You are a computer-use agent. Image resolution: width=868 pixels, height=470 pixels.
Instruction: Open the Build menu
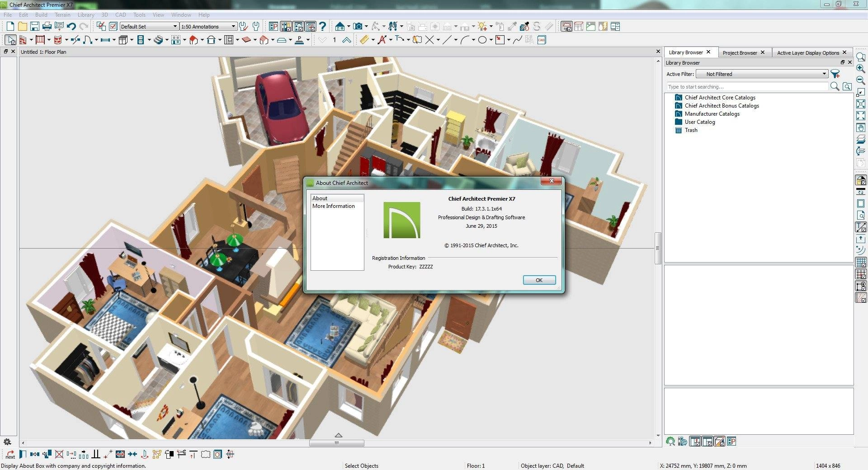click(41, 15)
